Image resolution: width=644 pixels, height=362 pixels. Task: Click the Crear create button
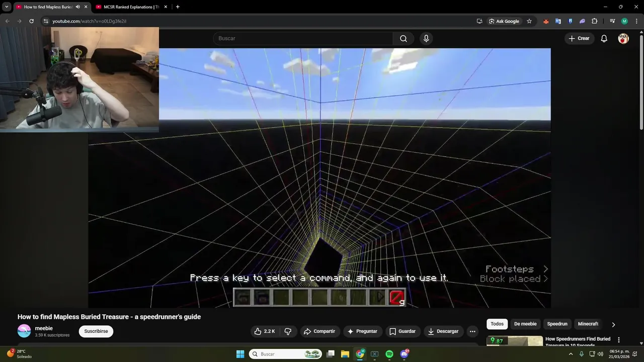579,38
